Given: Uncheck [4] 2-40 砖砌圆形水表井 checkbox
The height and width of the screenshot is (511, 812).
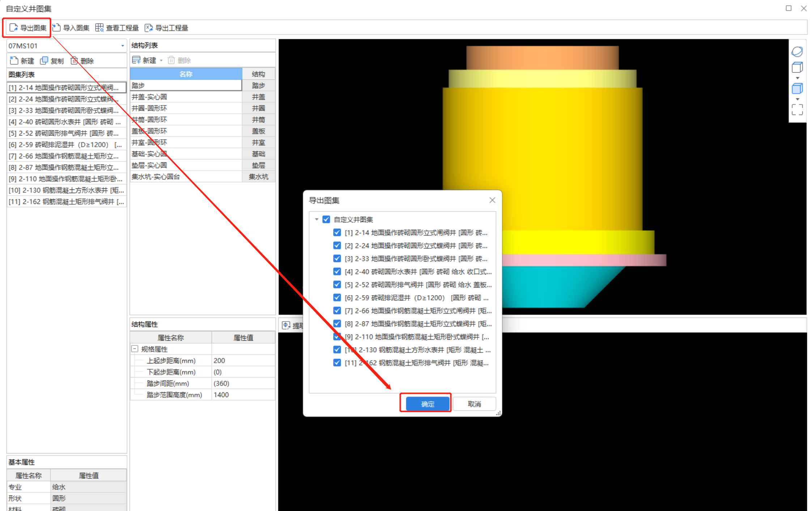Looking at the screenshot, I should (x=337, y=271).
